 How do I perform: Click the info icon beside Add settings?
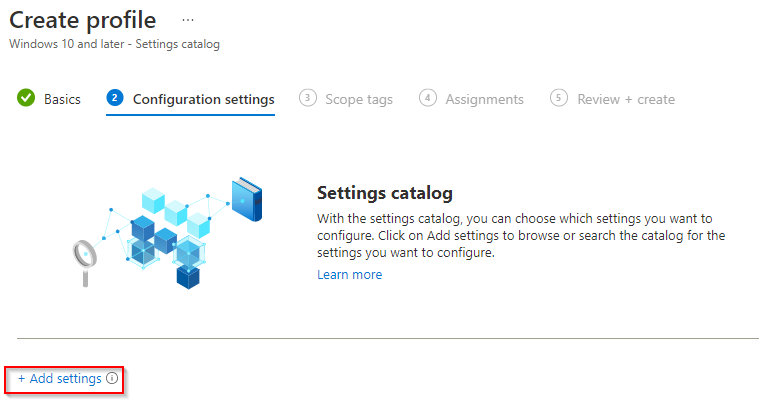point(112,378)
